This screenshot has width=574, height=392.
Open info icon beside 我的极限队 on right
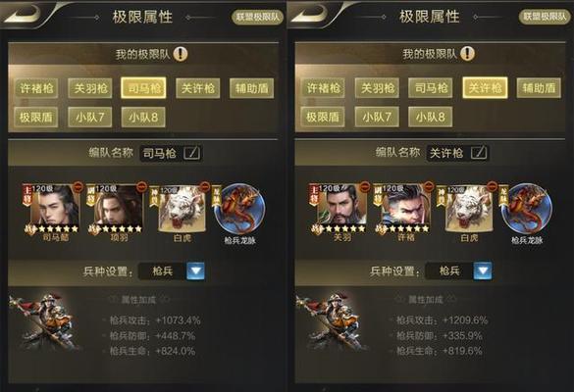tap(467, 54)
